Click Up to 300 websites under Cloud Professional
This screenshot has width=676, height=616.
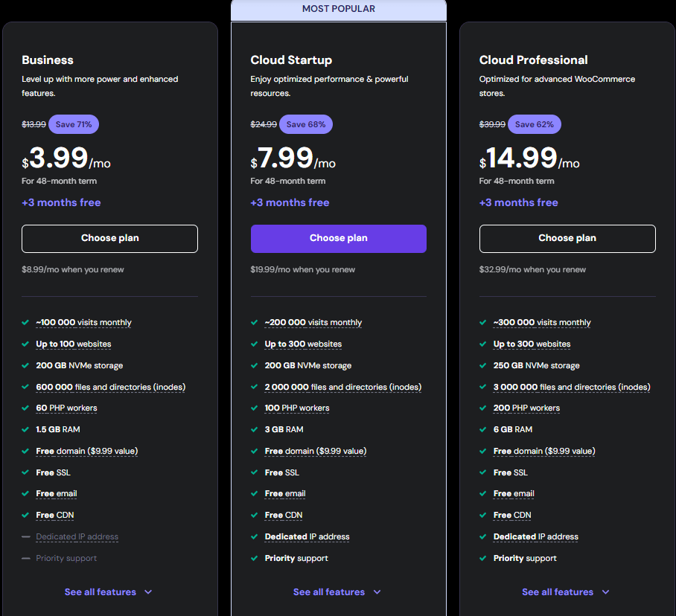click(532, 344)
